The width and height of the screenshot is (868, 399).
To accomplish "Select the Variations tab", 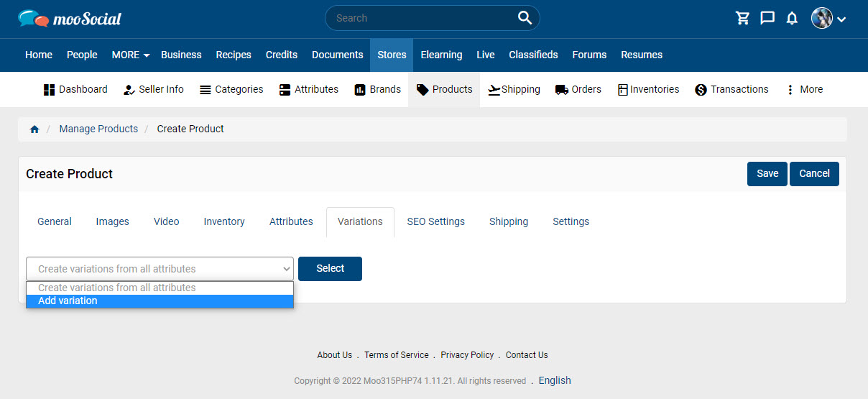I will 360,221.
